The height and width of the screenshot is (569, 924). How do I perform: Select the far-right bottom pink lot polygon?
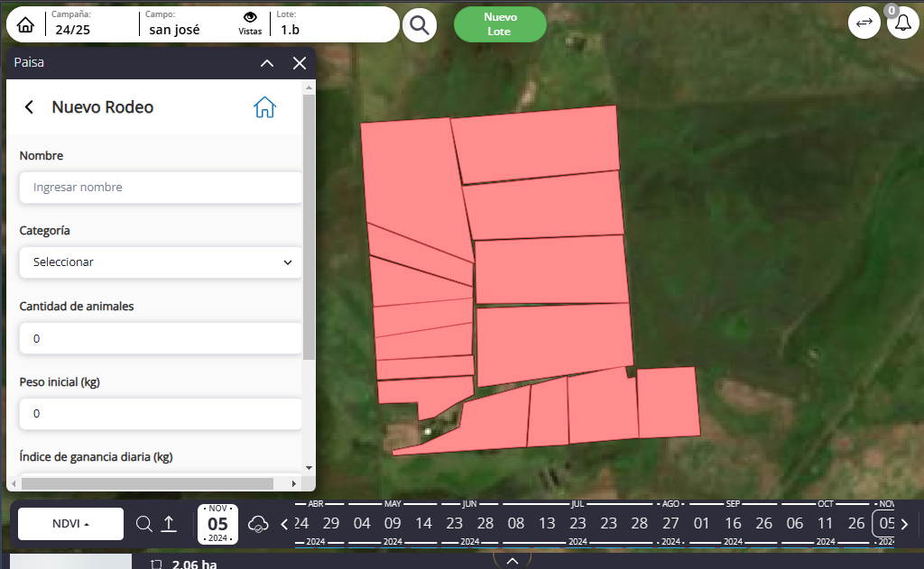coord(668,402)
